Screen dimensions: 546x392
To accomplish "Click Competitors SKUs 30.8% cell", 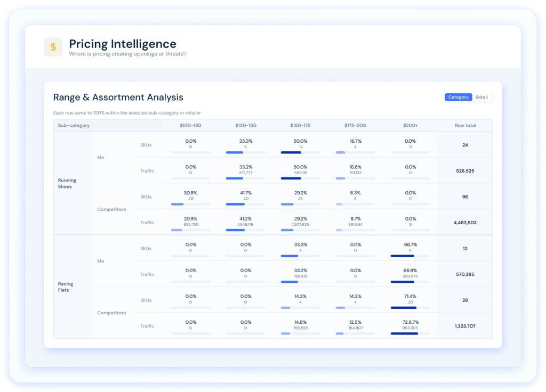I will [x=191, y=196].
